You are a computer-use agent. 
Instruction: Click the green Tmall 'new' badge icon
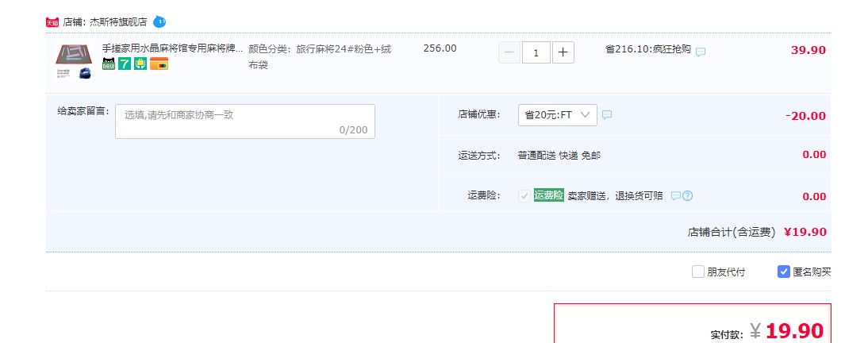click(109, 64)
